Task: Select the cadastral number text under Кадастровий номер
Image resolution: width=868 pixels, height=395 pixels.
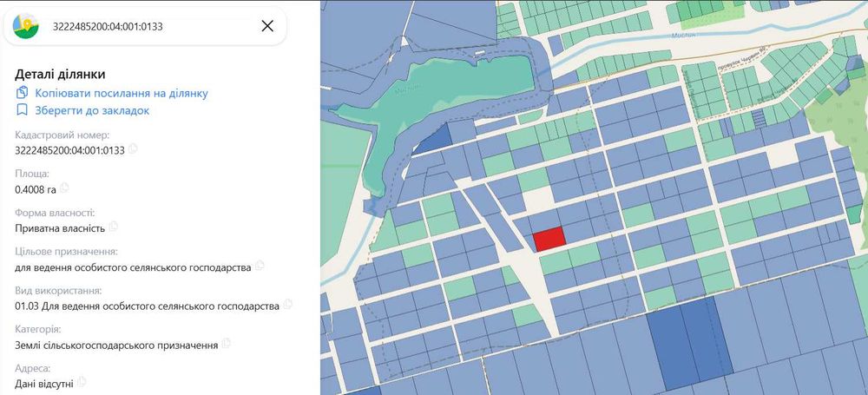Action: coord(69,151)
